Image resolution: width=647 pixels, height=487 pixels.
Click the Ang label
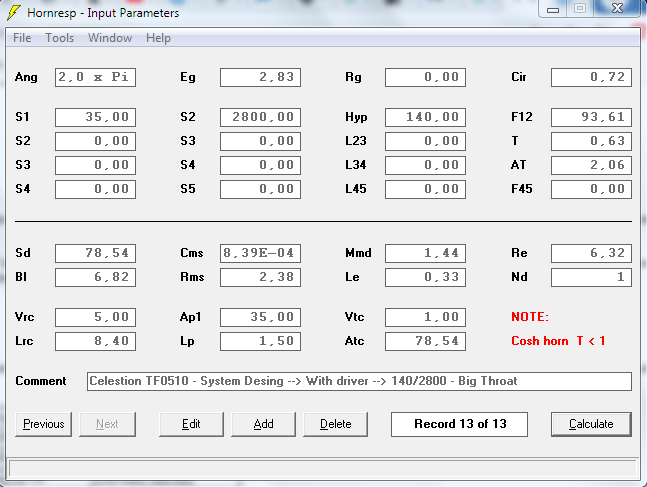coord(26,78)
